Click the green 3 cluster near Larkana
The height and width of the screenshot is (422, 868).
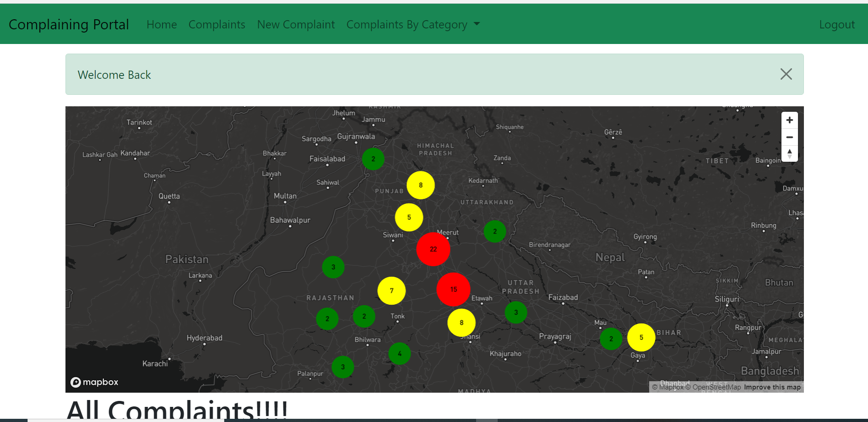pyautogui.click(x=333, y=267)
